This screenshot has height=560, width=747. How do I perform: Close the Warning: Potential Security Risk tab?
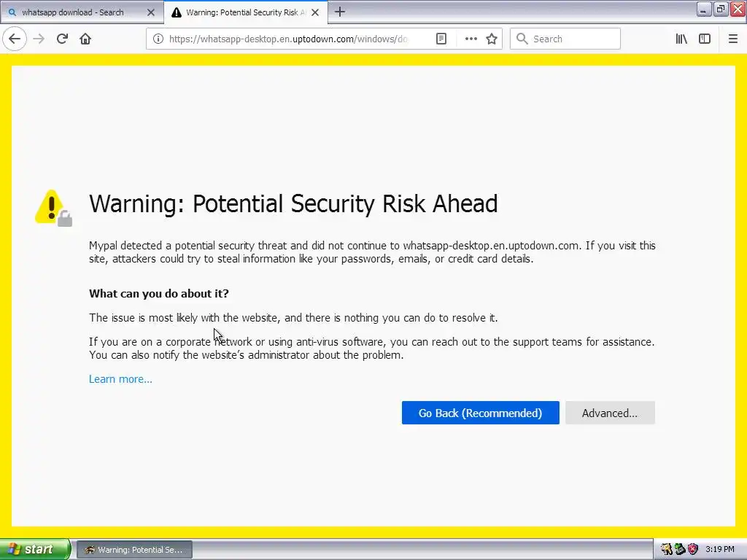(315, 12)
